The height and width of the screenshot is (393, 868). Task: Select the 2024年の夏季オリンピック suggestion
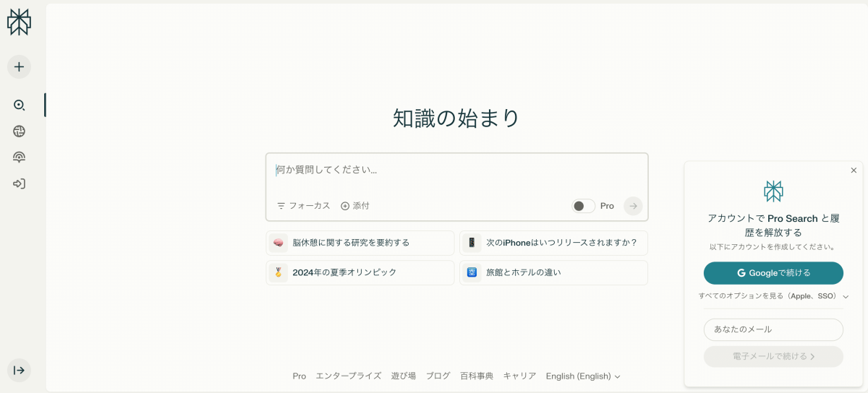coord(359,272)
